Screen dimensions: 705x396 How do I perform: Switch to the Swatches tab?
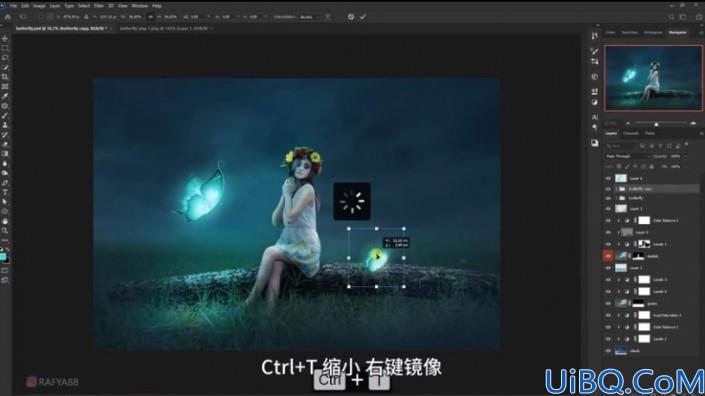629,32
